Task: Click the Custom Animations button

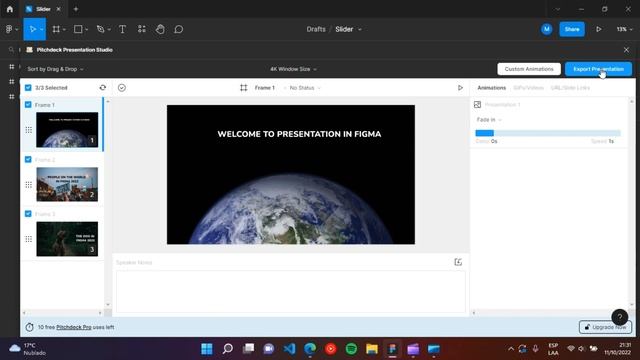Action: click(529, 69)
